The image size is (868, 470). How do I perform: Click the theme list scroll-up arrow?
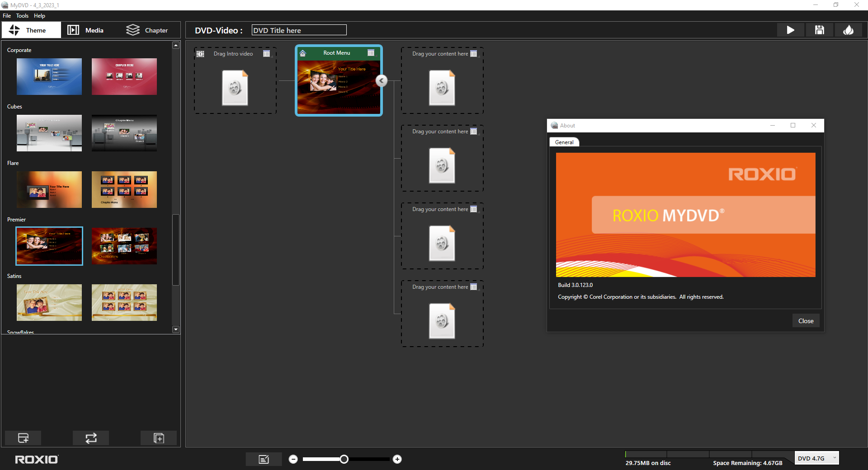click(176, 45)
